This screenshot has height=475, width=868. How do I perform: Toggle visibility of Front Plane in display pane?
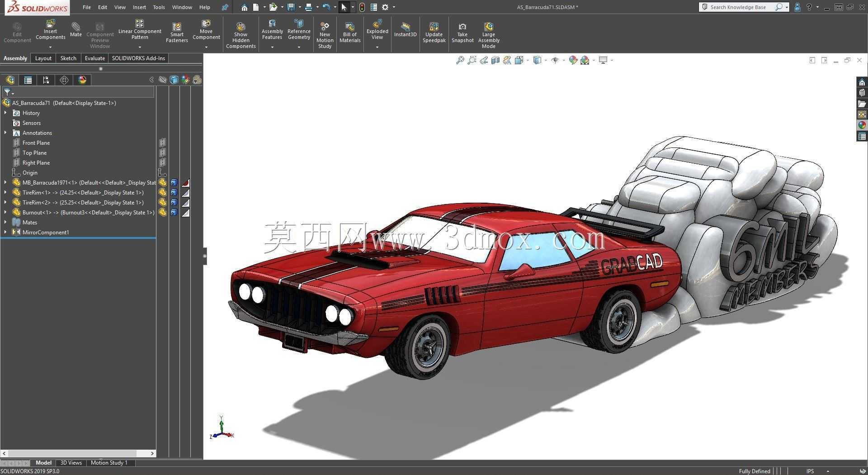click(162, 143)
